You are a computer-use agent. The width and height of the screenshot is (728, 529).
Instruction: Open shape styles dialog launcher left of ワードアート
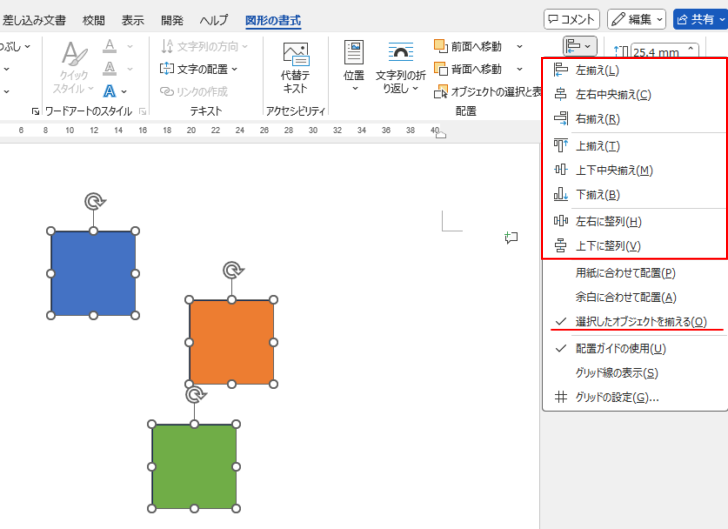pyautogui.click(x=35, y=111)
